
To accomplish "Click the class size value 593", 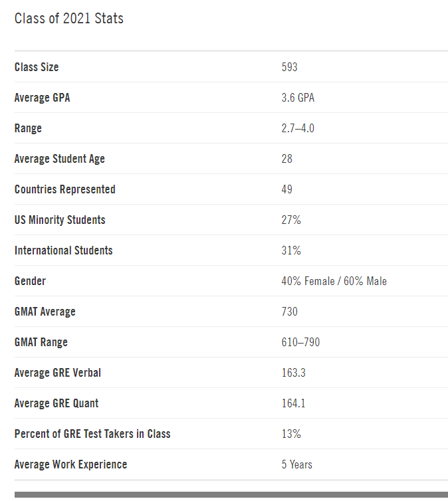I will [x=290, y=67].
